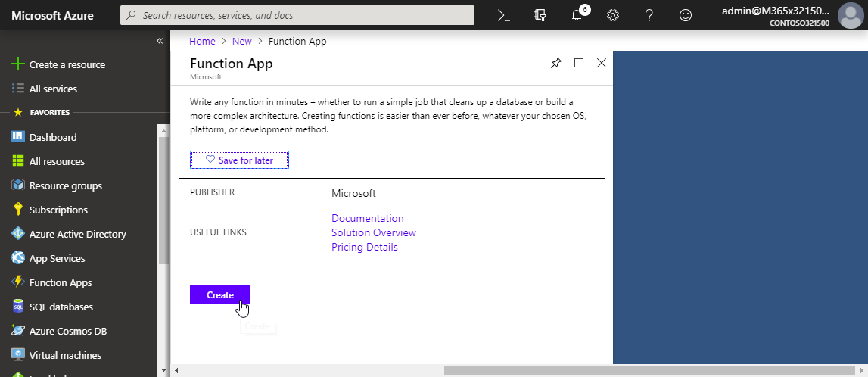This screenshot has width=868, height=377.
Task: Open Virtual machines in the sidebar
Action: pos(65,355)
